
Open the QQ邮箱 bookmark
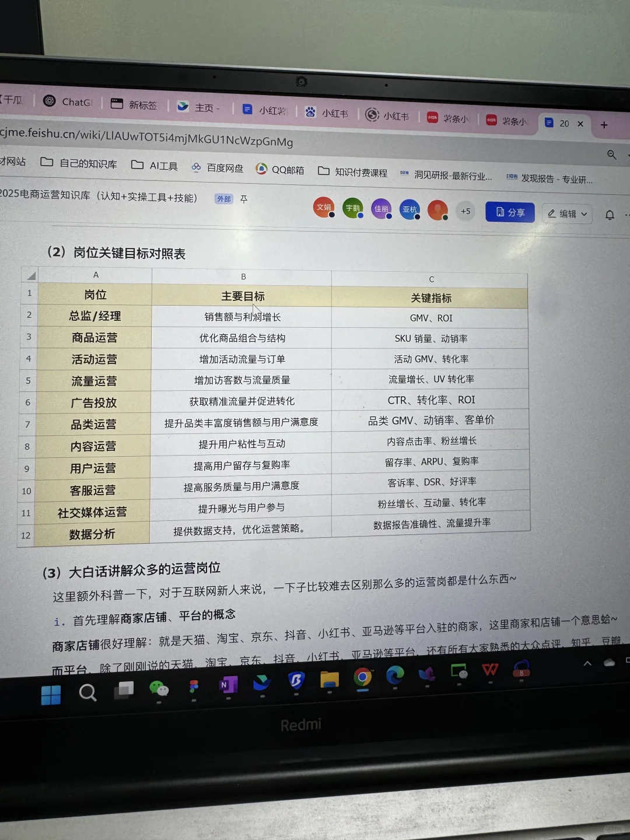coord(280,170)
